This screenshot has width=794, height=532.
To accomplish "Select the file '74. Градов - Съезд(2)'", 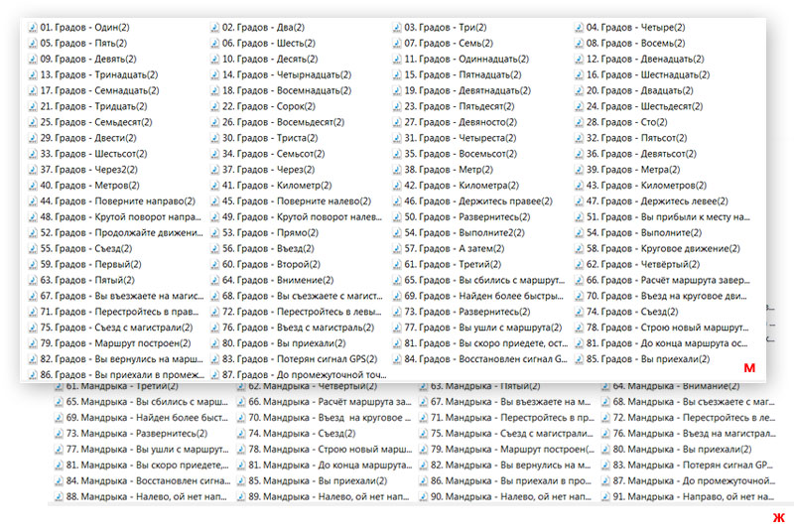I will click(626, 312).
